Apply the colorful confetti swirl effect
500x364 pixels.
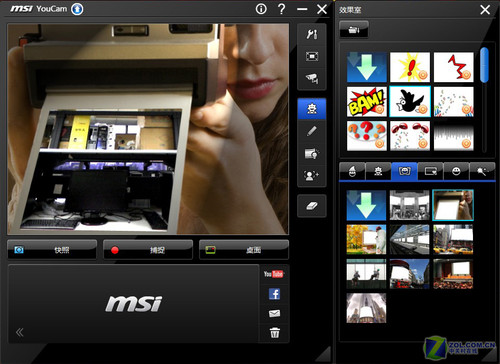click(454, 102)
